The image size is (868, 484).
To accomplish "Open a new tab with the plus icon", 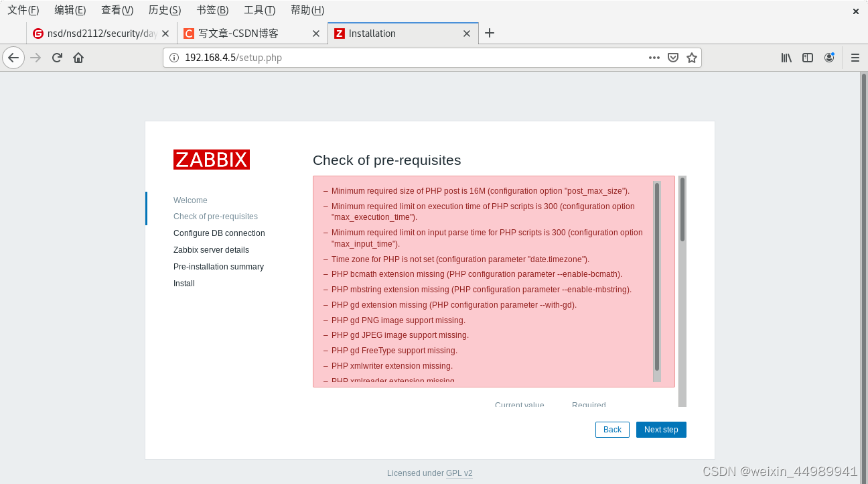I will coord(490,33).
